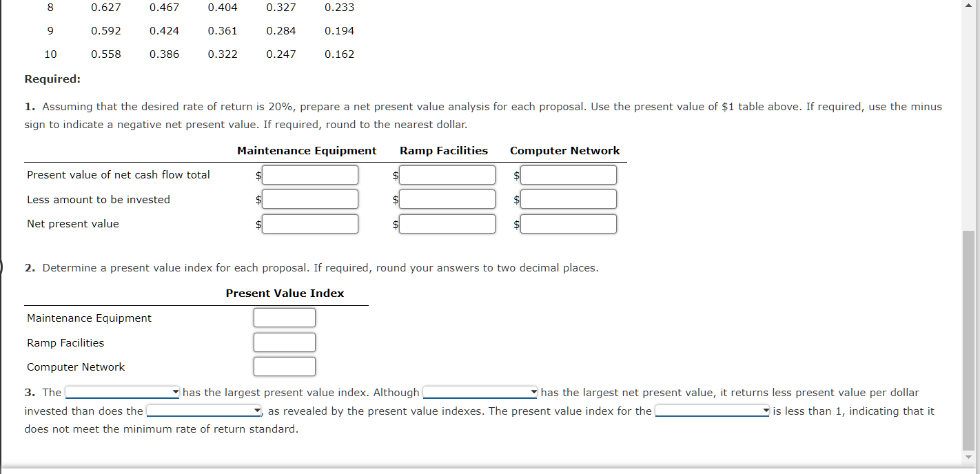Click the Present value of net cash flow field for Maintenance Equipment

(x=309, y=174)
